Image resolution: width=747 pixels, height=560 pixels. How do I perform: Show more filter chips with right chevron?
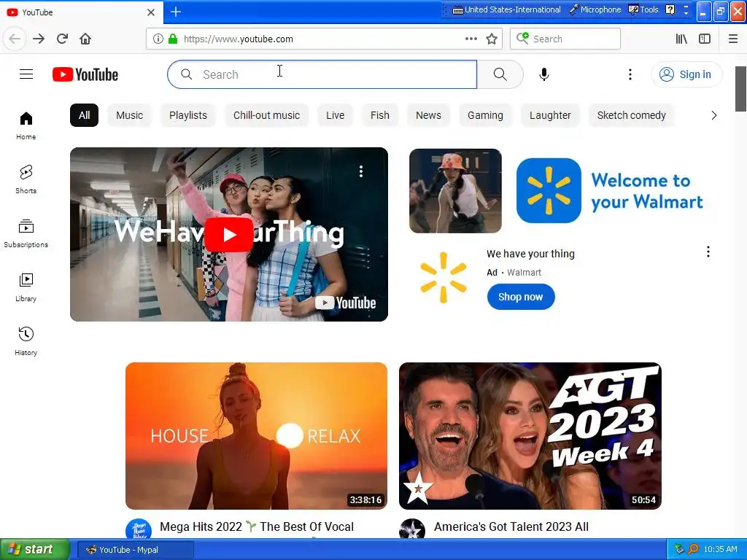713,115
